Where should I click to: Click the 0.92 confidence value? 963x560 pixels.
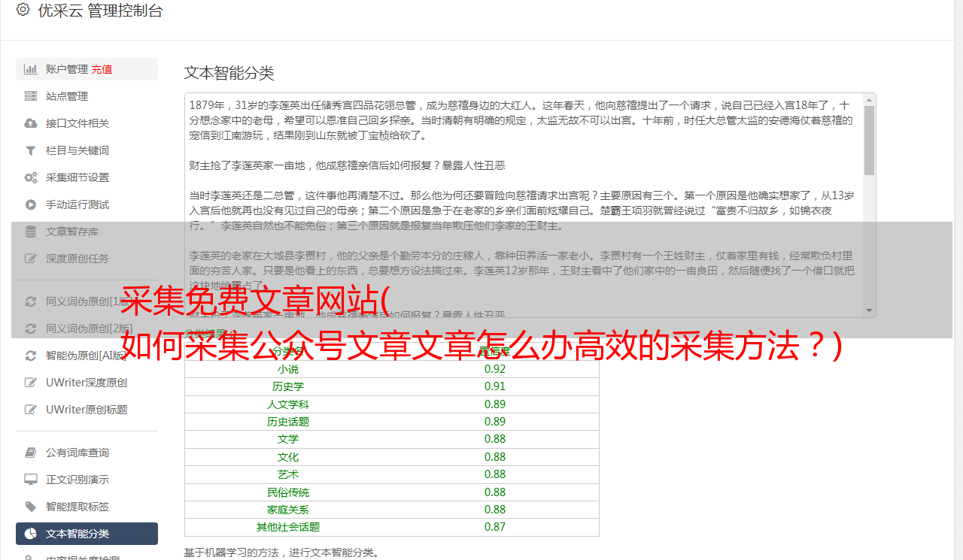pos(495,369)
